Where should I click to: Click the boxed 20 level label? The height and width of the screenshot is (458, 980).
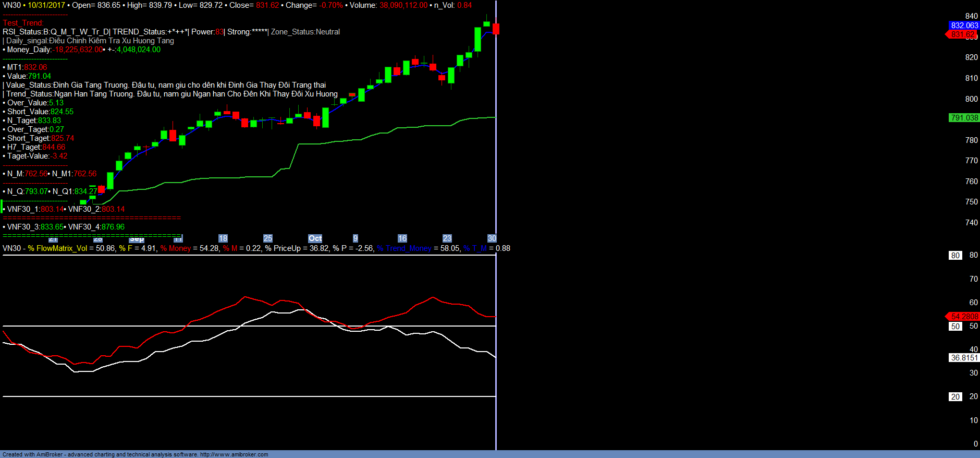point(955,397)
